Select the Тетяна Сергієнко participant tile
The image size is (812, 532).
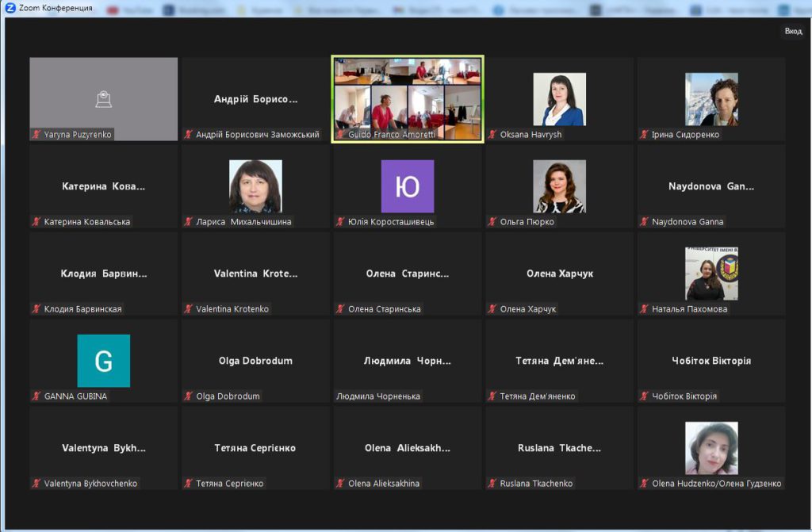pos(255,448)
